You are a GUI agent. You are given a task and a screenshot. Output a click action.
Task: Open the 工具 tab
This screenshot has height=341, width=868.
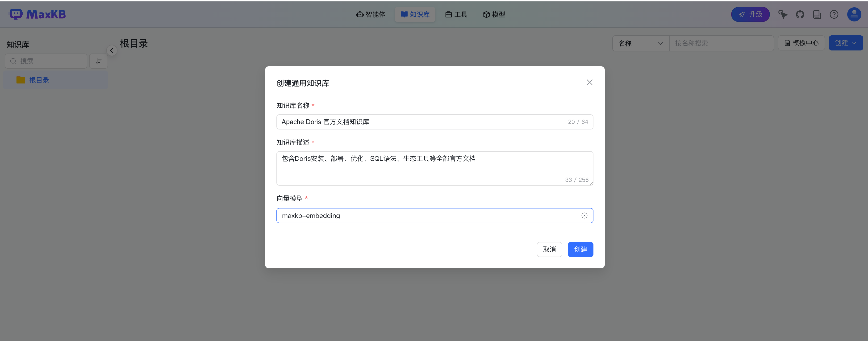click(456, 14)
